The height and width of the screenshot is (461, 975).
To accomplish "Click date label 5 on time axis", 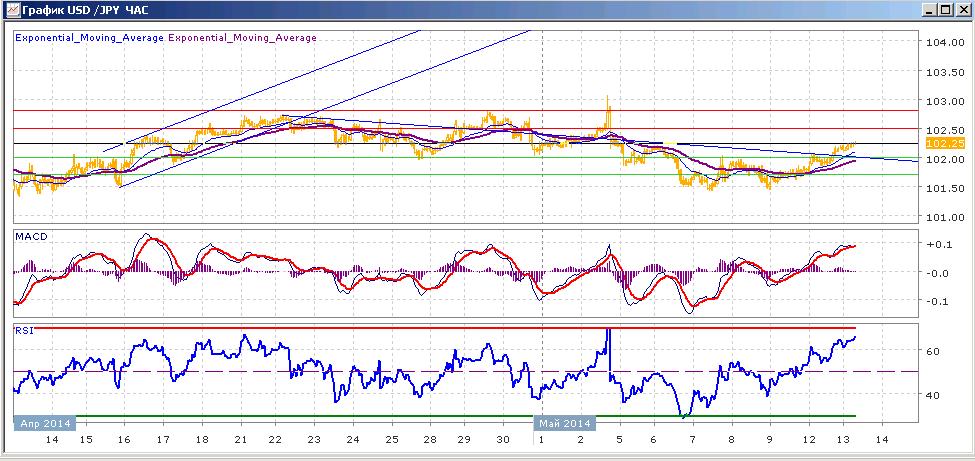I will click(619, 440).
